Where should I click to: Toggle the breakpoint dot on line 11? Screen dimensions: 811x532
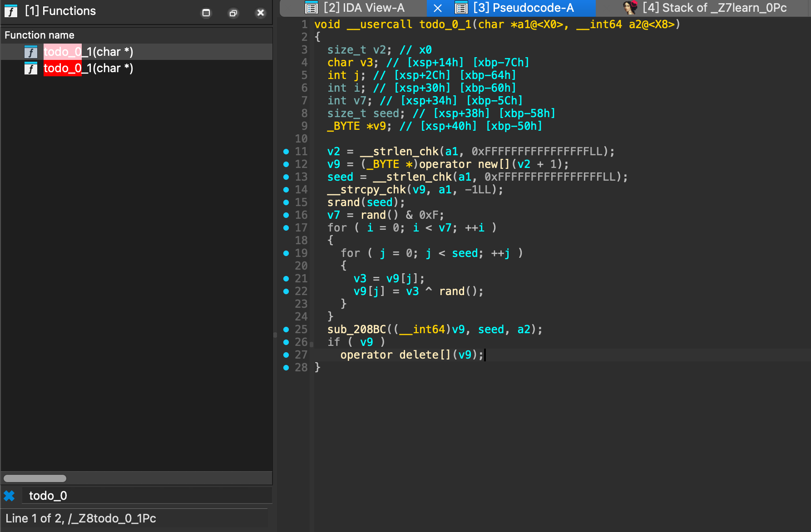coord(286,152)
